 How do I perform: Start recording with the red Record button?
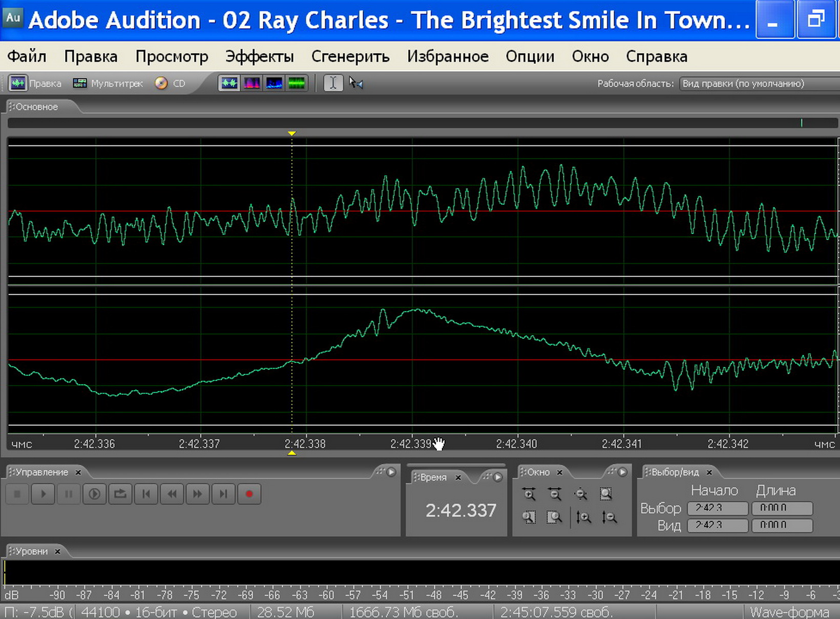click(x=249, y=494)
